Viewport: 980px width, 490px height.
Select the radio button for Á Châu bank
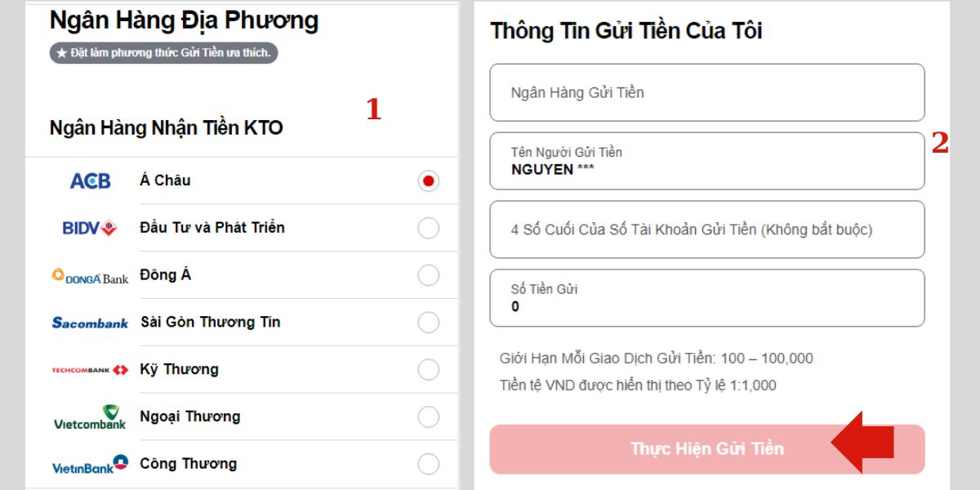(428, 180)
